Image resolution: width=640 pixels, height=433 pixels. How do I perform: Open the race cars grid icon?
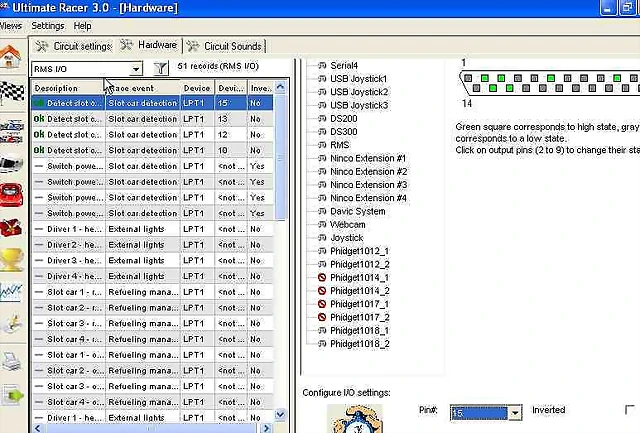click(11, 131)
